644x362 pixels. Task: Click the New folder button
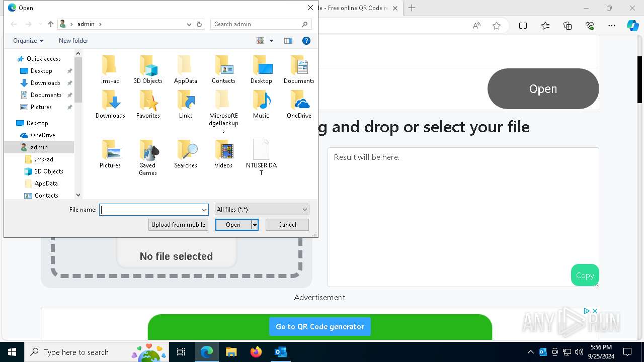click(73, 41)
